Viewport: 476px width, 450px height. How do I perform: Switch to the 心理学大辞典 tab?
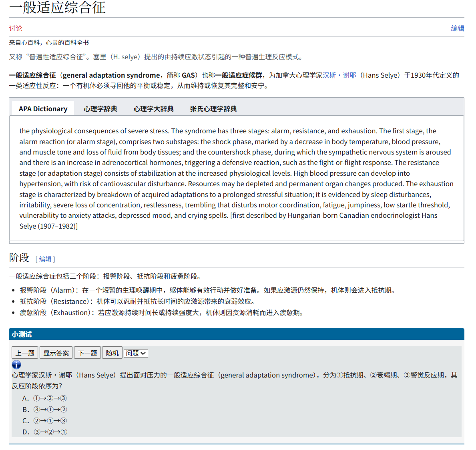coord(154,108)
